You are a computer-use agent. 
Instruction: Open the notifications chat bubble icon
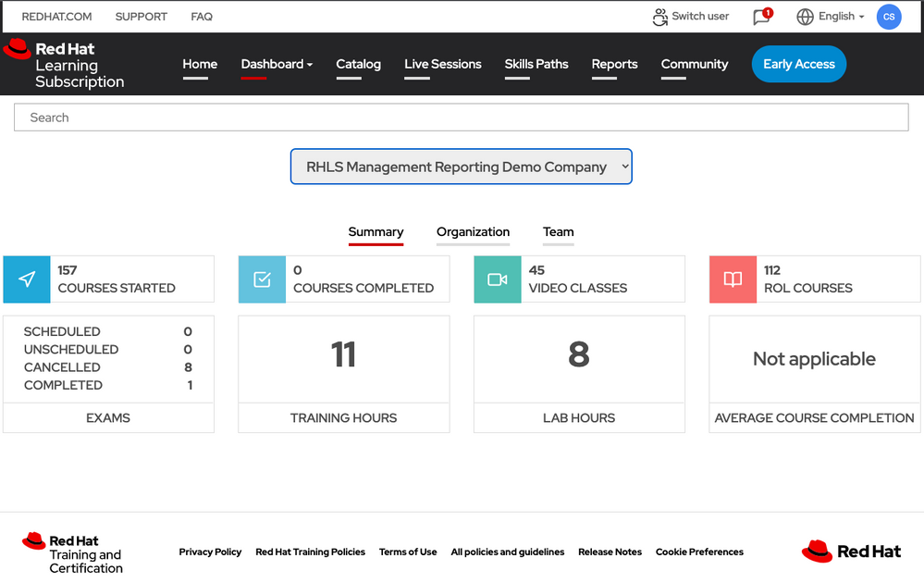click(x=761, y=17)
